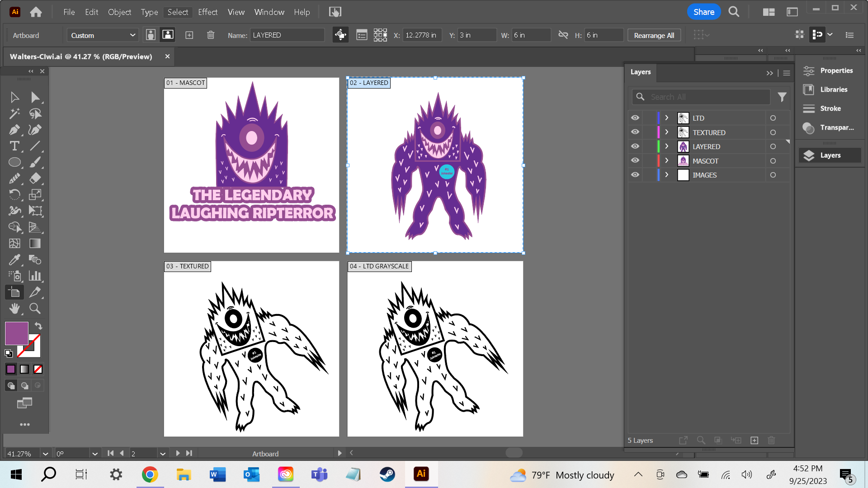Select the Ellipse tool
The image size is (868, 488).
point(14,162)
